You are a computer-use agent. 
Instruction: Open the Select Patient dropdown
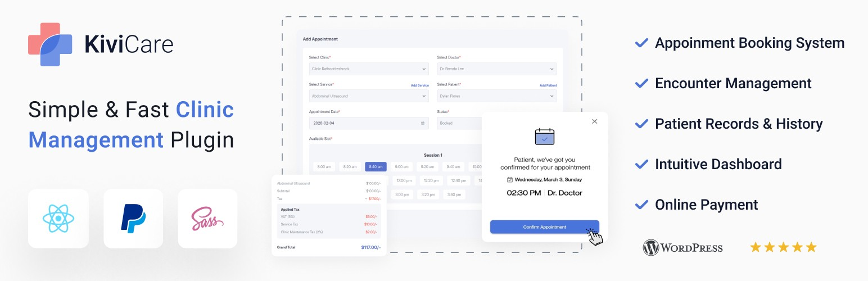[x=497, y=96]
